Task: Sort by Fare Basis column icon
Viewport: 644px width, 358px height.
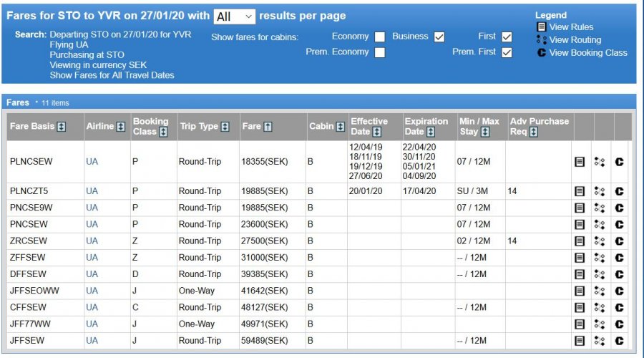Action: 62,127
